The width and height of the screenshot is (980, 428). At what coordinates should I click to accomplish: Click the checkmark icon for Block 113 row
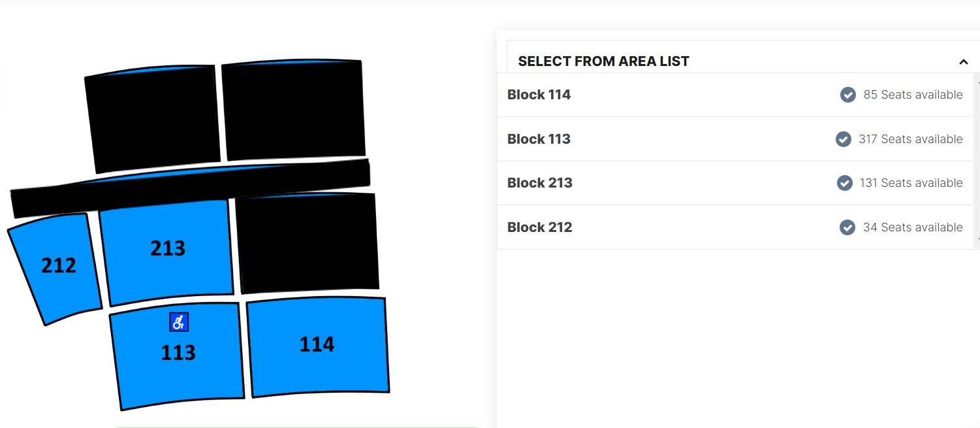844,139
